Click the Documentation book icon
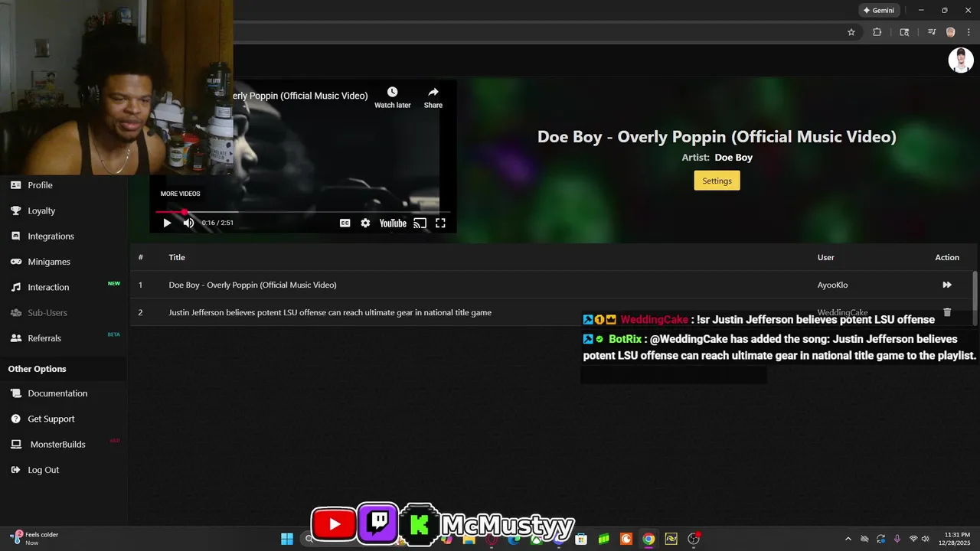 tap(15, 393)
